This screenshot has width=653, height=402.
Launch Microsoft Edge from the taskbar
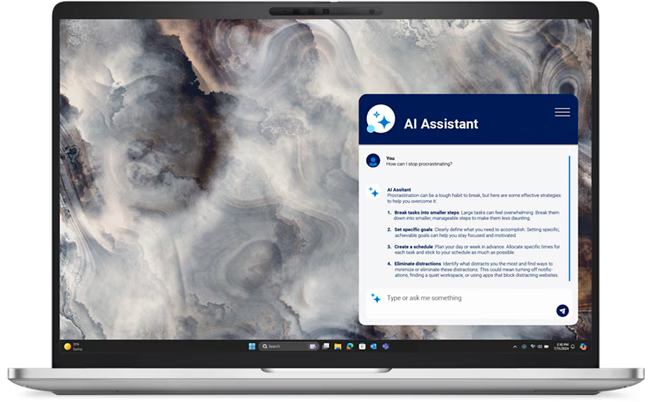coord(349,346)
